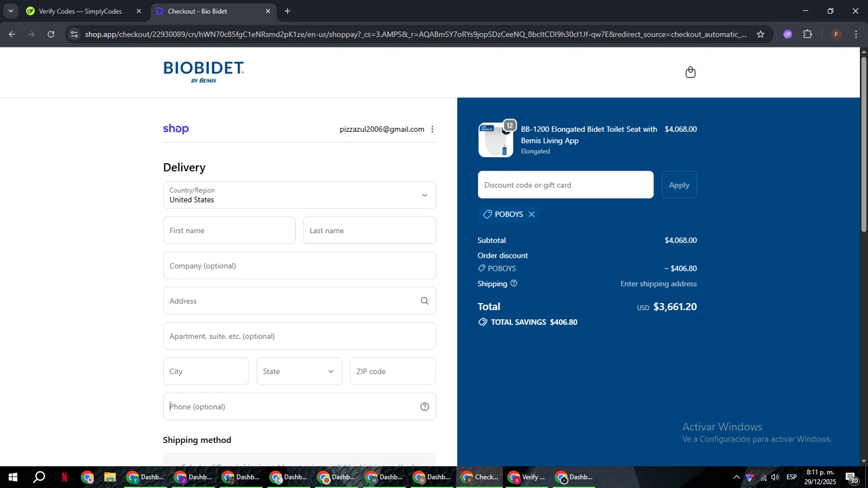The height and width of the screenshot is (488, 868).
Task: Focus the City field
Action: pyautogui.click(x=205, y=371)
